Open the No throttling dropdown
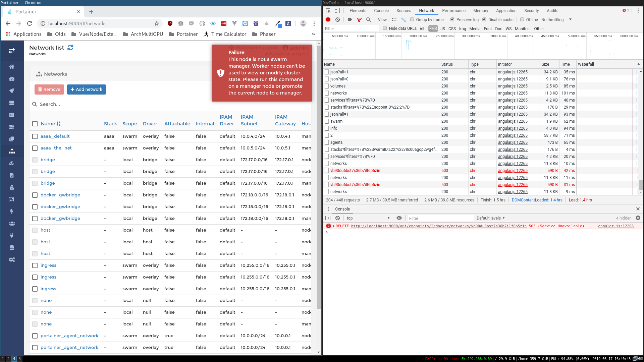Viewport: 644px width, 362px height. pos(556,19)
